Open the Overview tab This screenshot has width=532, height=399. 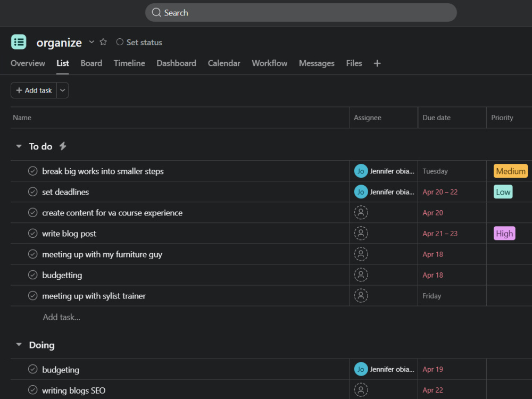tap(28, 63)
